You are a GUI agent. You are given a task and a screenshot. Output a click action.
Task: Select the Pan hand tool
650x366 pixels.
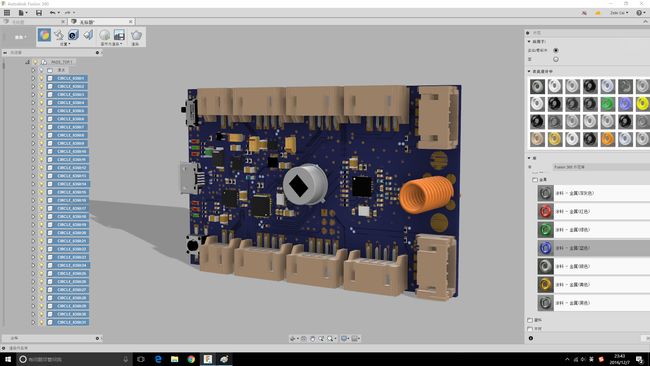pyautogui.click(x=313, y=339)
